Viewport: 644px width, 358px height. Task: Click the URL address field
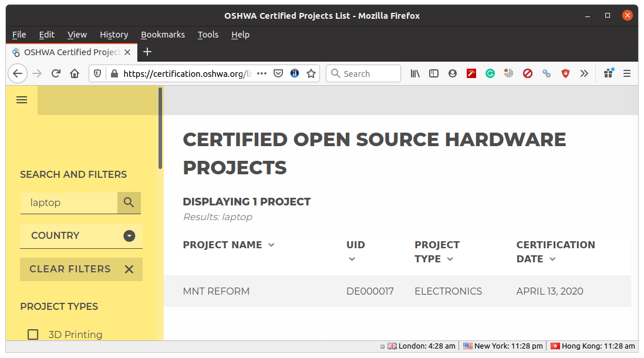187,74
